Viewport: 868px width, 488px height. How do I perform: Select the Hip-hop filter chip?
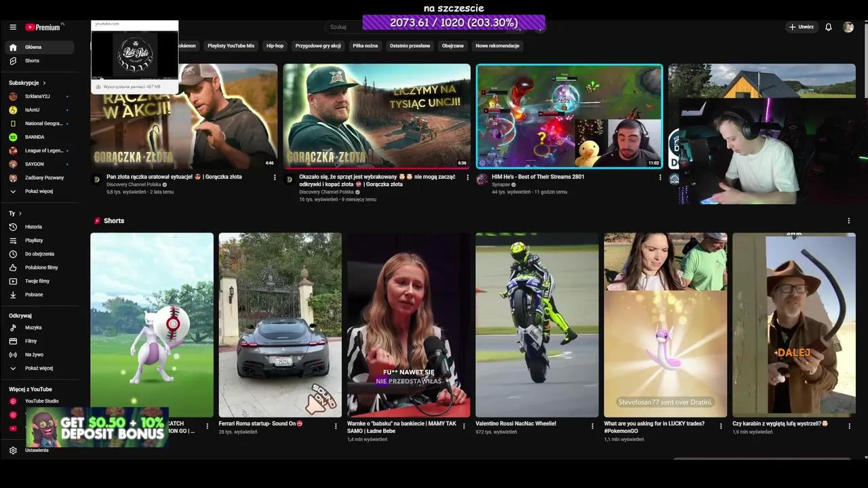click(x=275, y=45)
